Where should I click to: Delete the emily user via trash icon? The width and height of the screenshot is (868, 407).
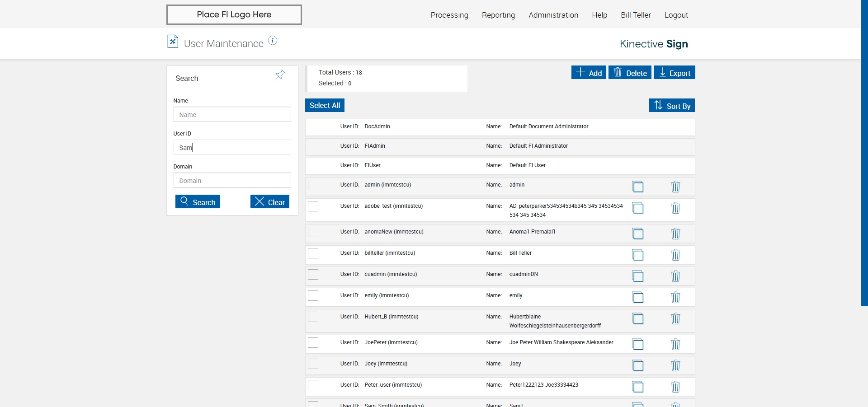point(675,297)
